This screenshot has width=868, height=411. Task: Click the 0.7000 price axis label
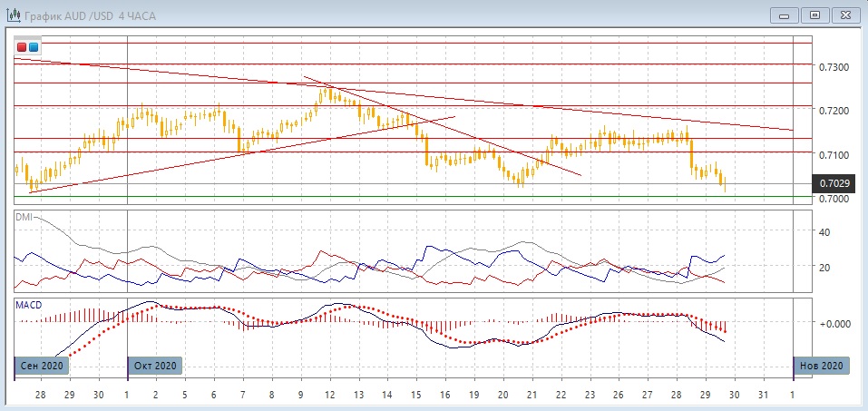(834, 198)
